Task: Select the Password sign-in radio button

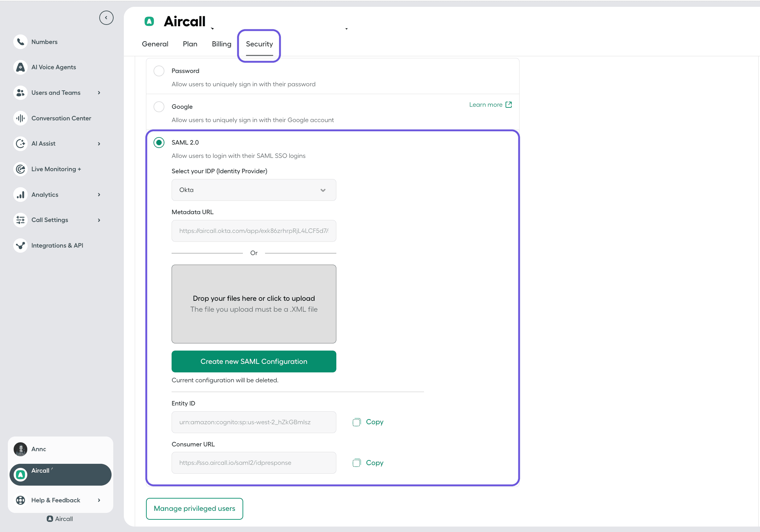Action: (x=159, y=71)
